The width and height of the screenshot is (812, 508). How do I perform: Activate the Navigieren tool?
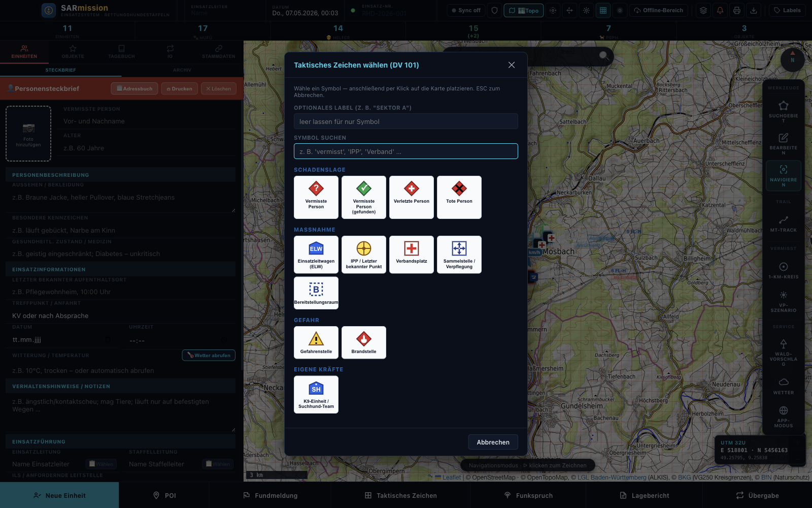(784, 176)
